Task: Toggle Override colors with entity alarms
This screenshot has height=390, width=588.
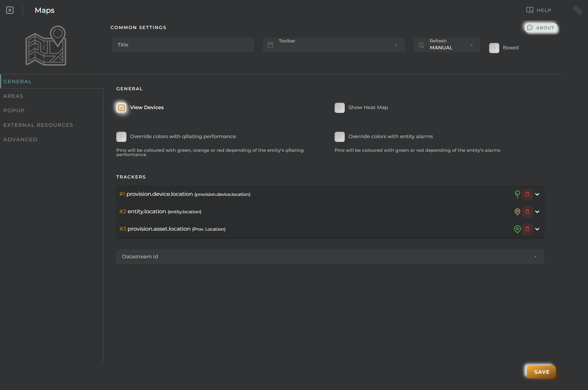Action: pos(340,137)
